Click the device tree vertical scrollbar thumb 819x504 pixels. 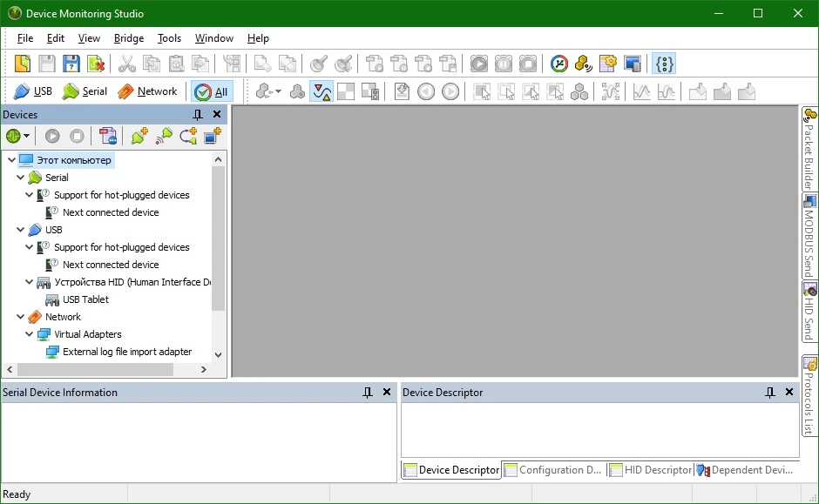click(219, 239)
